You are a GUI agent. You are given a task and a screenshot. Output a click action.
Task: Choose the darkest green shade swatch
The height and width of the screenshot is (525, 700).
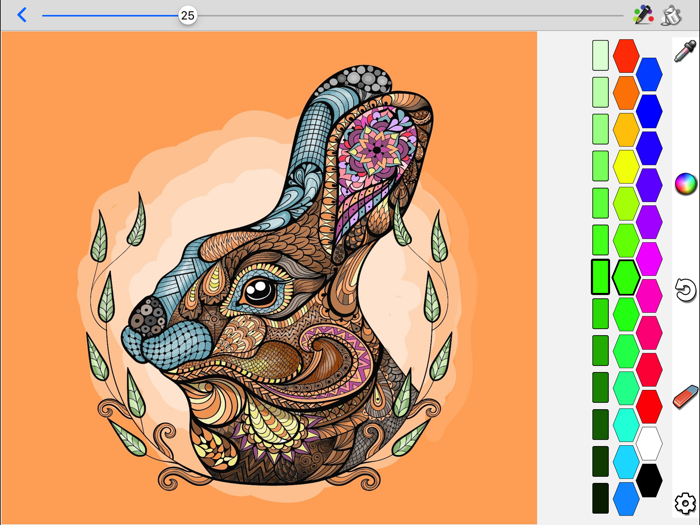(x=600, y=498)
